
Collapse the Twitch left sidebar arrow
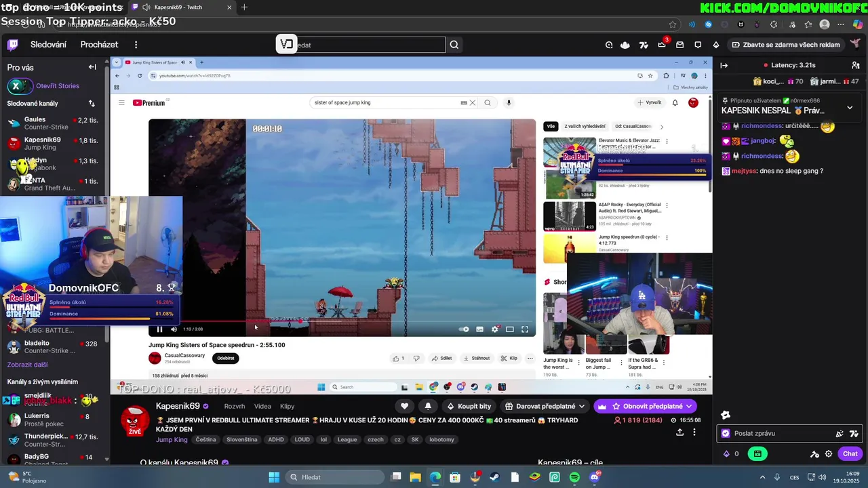pos(92,67)
